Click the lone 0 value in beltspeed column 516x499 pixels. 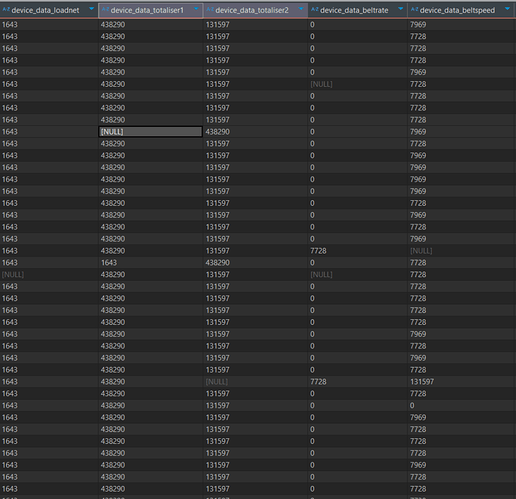tap(412, 406)
